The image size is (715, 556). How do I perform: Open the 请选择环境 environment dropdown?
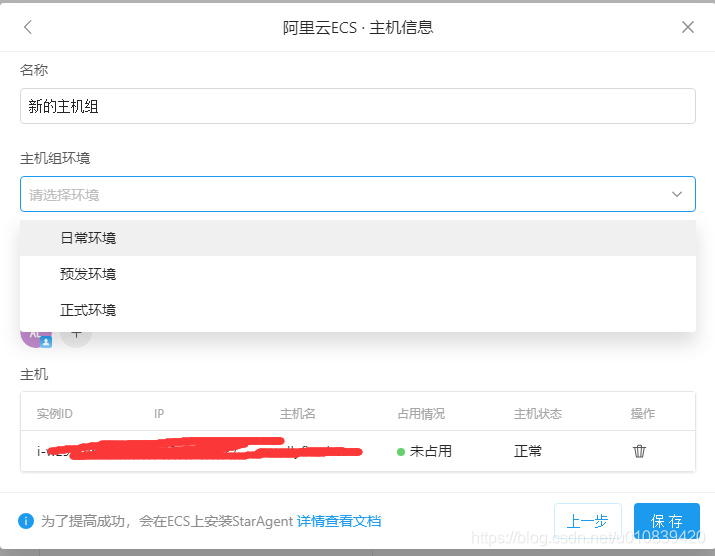(358, 194)
